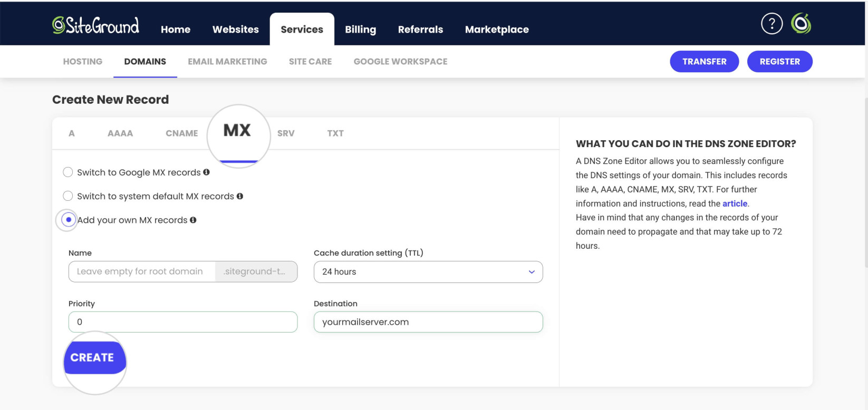
Task: Open the Home menu item
Action: 176,30
